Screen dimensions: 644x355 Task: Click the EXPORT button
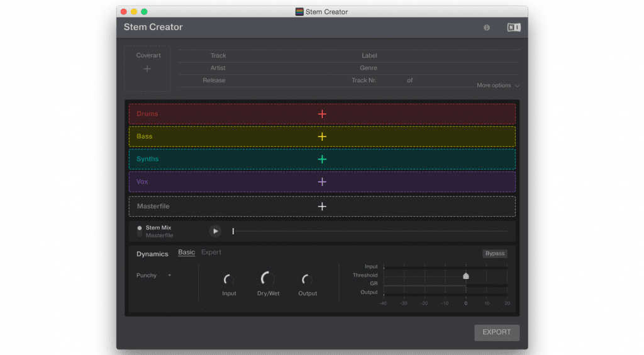[497, 332]
